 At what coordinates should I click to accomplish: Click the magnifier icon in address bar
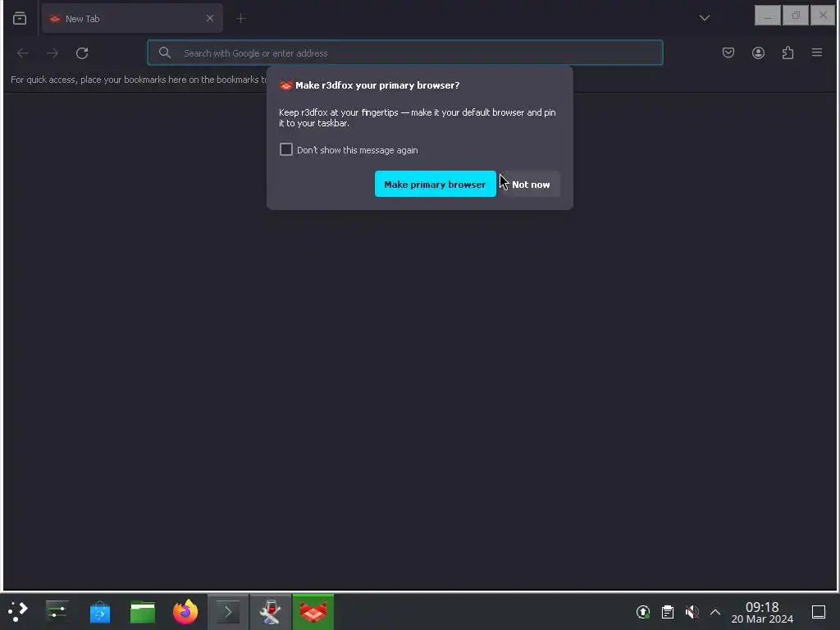165,52
